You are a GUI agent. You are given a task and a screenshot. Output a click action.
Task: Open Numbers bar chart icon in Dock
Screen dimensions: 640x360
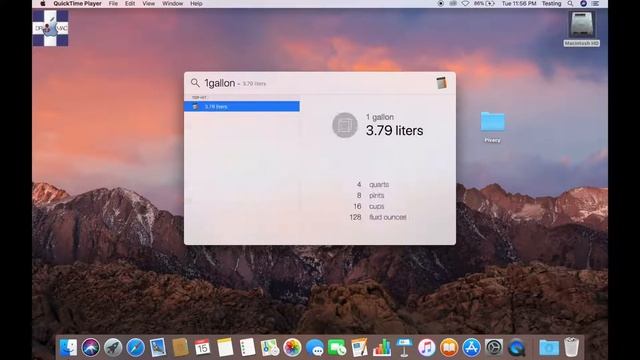click(382, 348)
